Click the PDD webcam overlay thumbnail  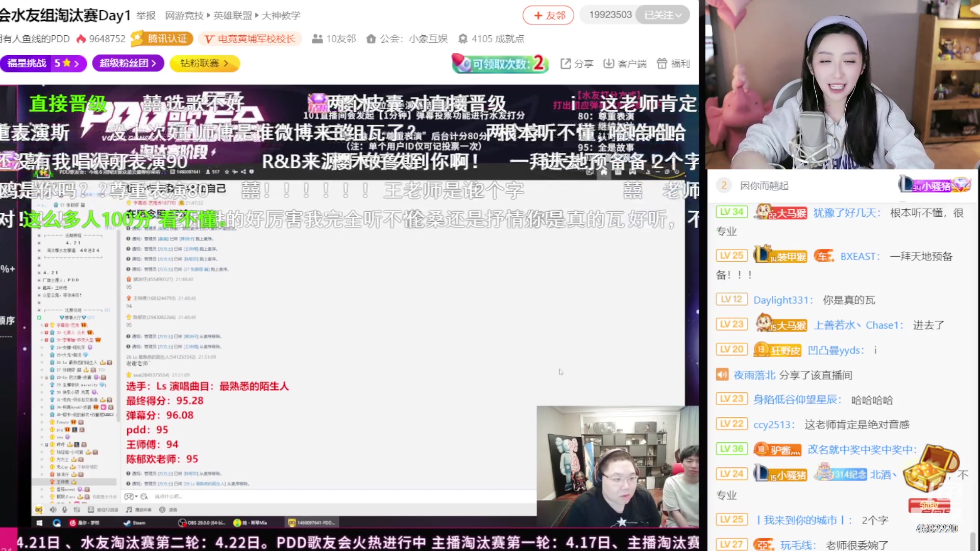click(x=618, y=467)
